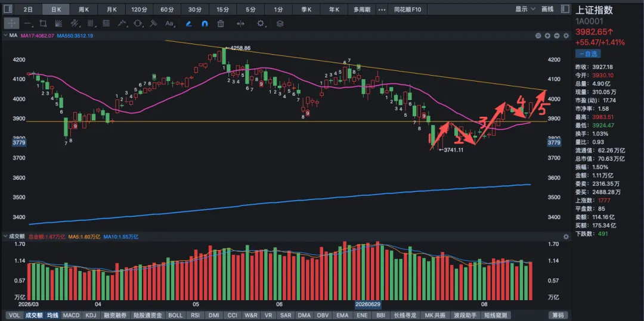Switch to the 周K weekly chart tab
This screenshot has height=321, width=644.
pyautogui.click(x=83, y=9)
